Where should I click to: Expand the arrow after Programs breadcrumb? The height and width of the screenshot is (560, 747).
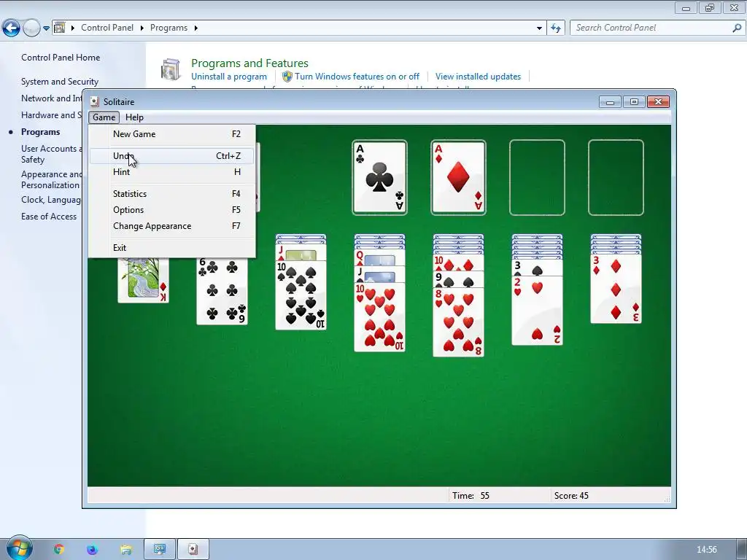(196, 28)
